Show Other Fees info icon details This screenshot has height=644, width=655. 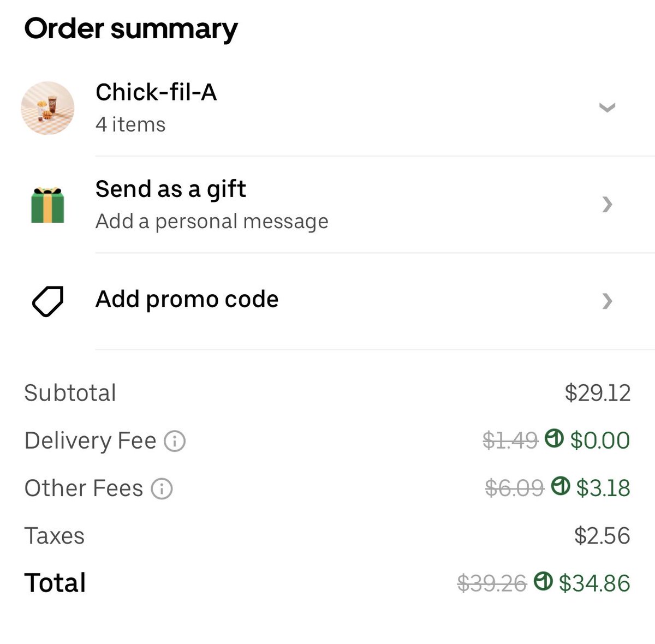point(162,488)
